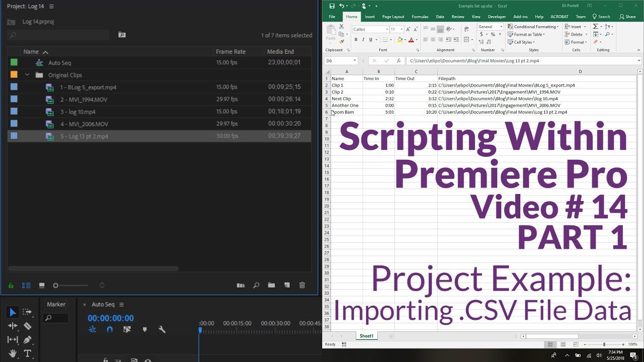Open Auto Seq panel menu
Viewport: 644px width, 362px height.
pos(121,304)
